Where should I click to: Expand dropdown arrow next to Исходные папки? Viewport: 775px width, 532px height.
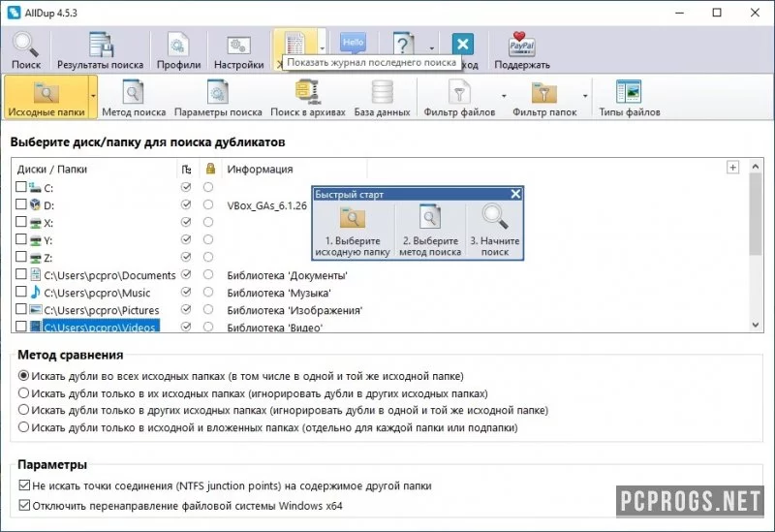[93, 96]
